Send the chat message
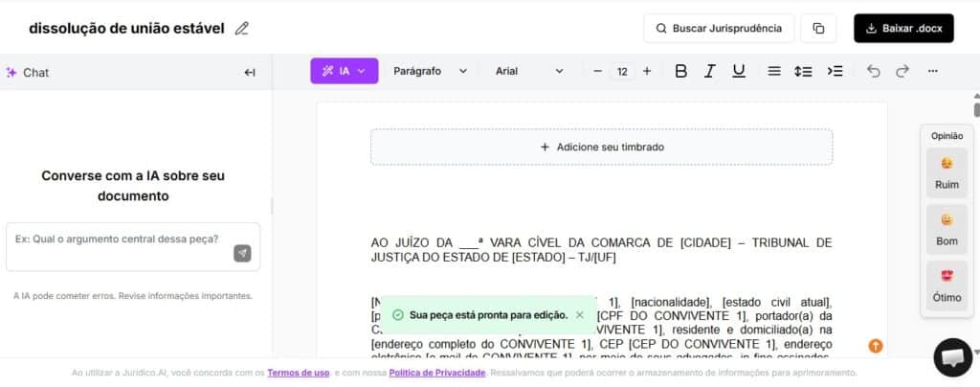Image resolution: width=980 pixels, height=388 pixels. 242,253
